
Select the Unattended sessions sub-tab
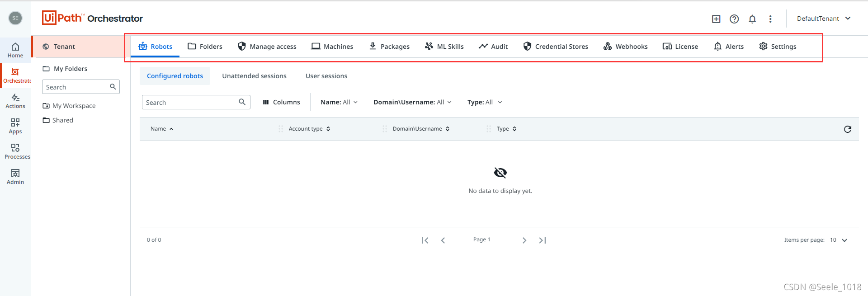[254, 76]
